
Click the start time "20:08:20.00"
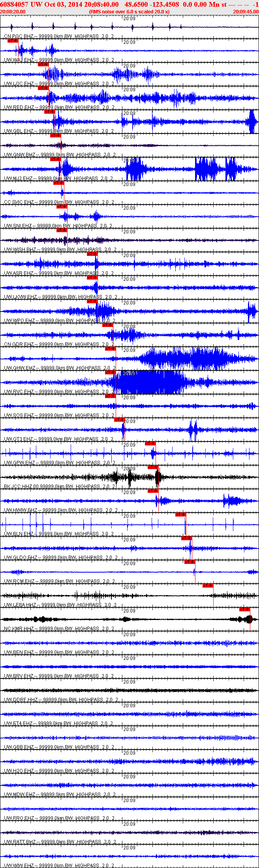[x=13, y=11]
